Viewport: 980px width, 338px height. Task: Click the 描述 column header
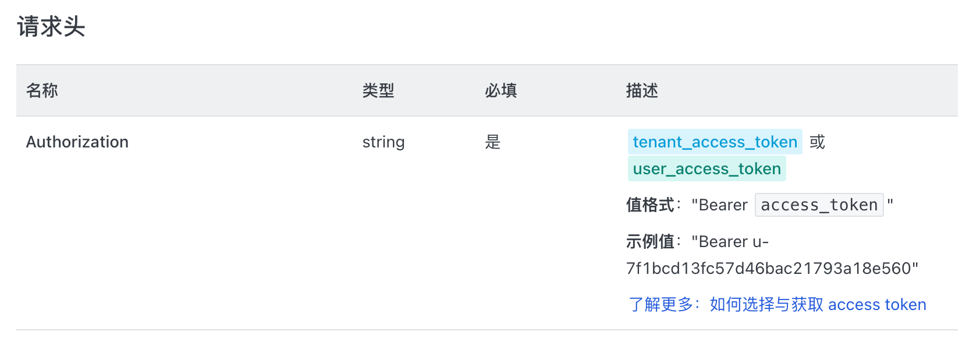point(642,90)
